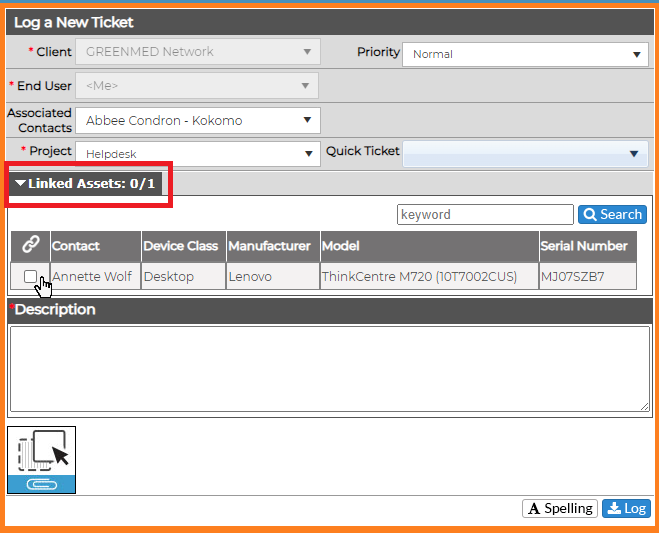Viewport: 659px width, 533px height.
Task: Submit ticket with the Log button
Action: point(626,509)
